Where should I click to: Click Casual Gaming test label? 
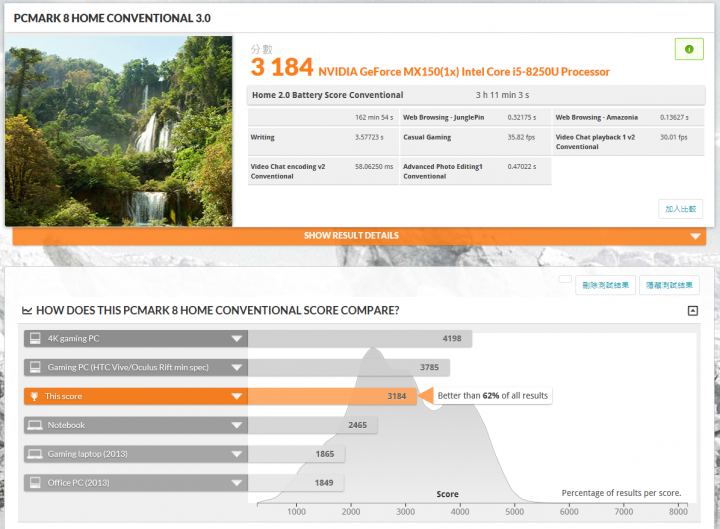coord(427,137)
